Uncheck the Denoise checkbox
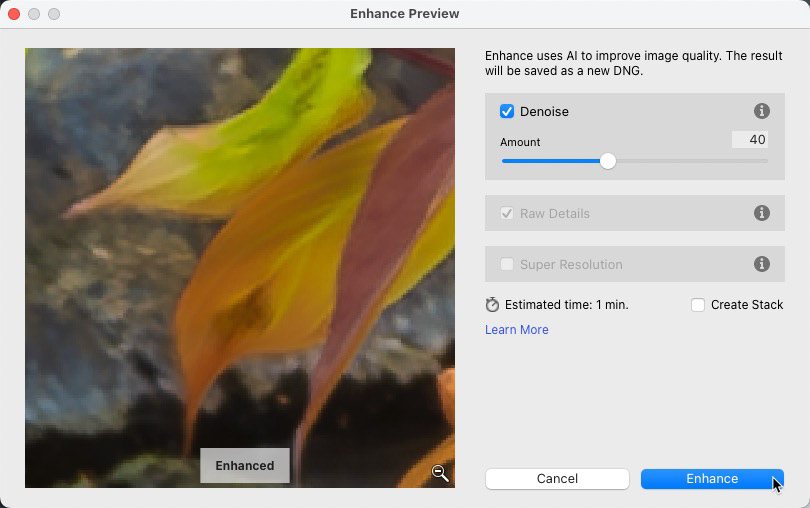 pyautogui.click(x=507, y=111)
